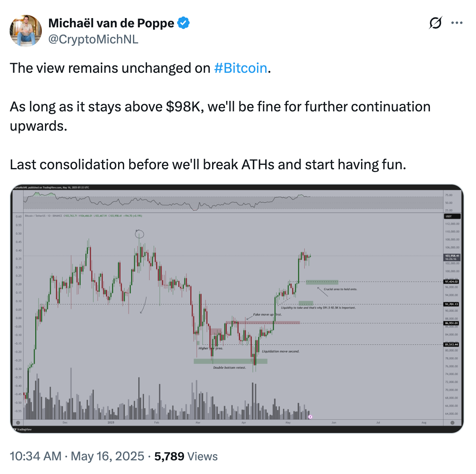Open Michaël van de Poppe's profile avatar

tap(26, 31)
